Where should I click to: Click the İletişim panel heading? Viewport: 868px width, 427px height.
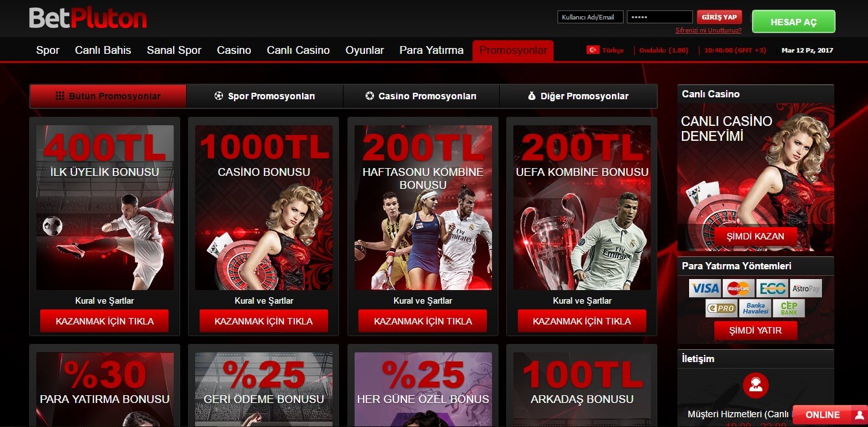pyautogui.click(x=698, y=358)
